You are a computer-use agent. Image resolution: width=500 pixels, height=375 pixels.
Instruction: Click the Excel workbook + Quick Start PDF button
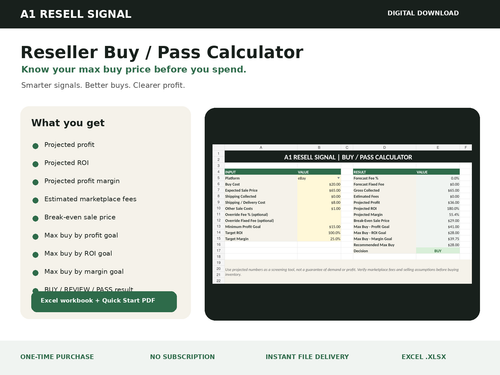104,301
